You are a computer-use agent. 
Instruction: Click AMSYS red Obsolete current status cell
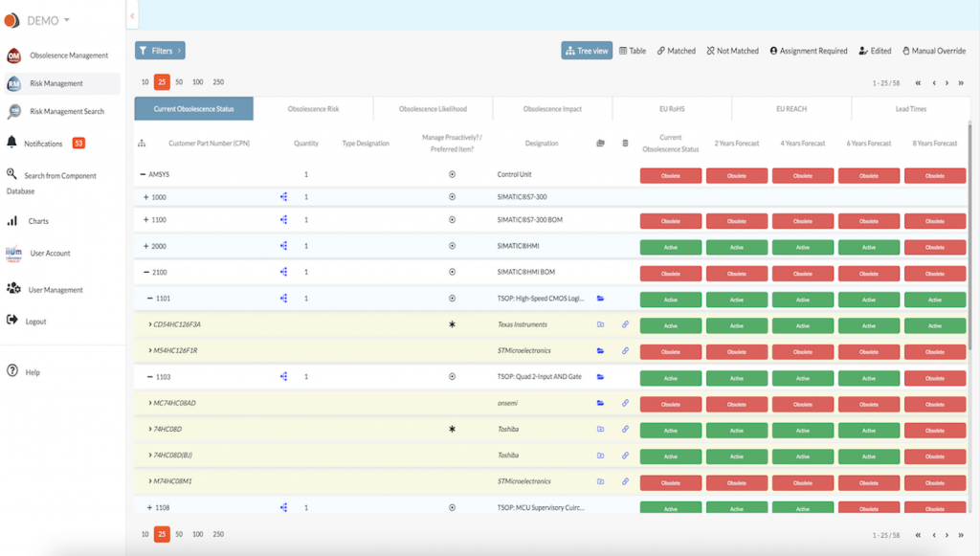coord(670,176)
